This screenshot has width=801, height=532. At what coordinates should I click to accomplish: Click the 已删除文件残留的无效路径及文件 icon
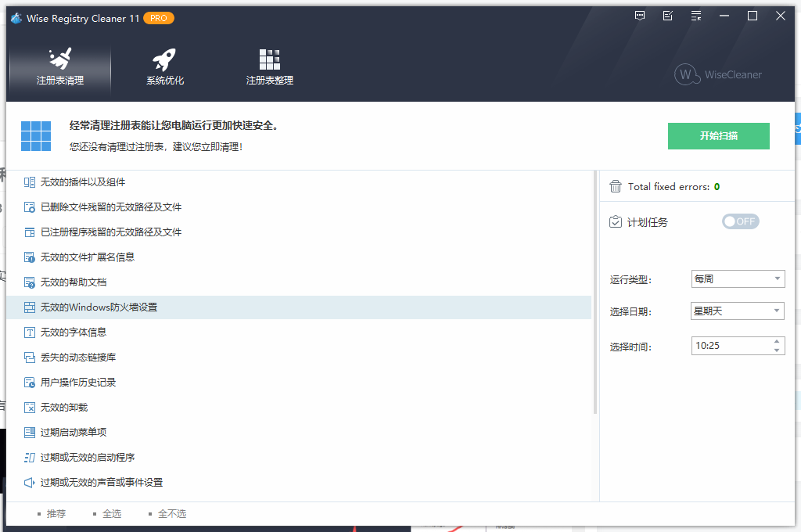click(x=30, y=207)
